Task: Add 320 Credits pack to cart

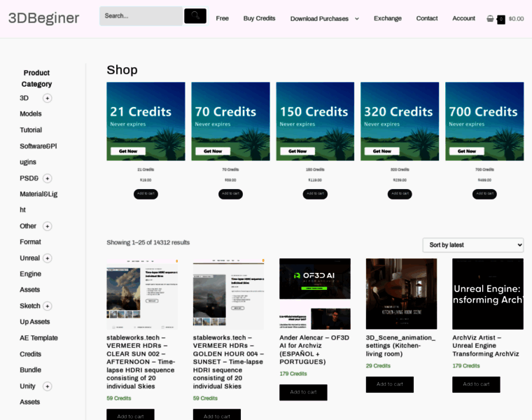Action: coord(400,194)
